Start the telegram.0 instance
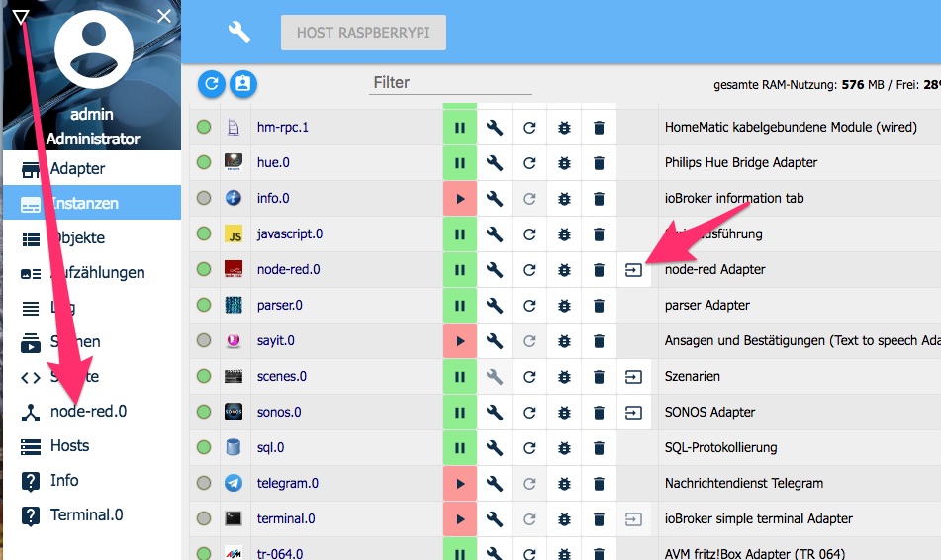The height and width of the screenshot is (560, 941). coord(460,483)
